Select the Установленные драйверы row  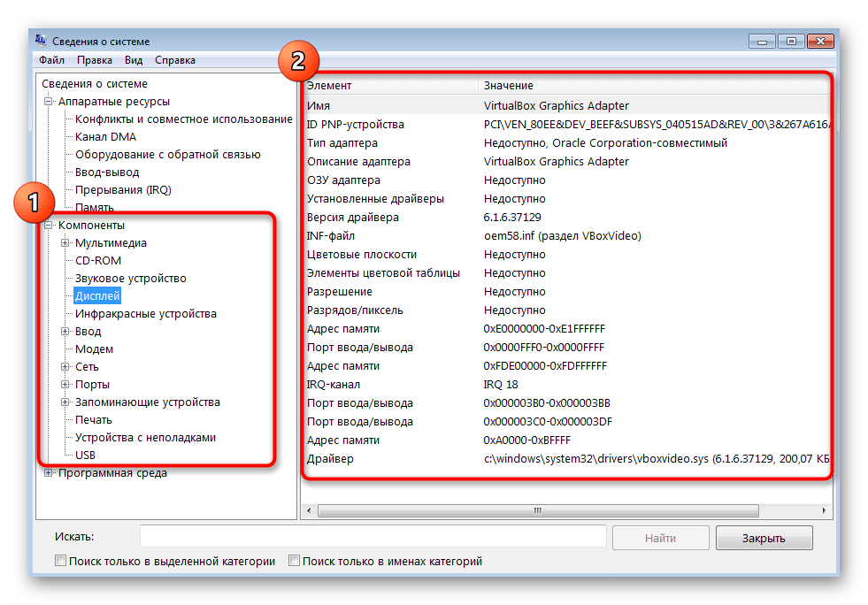pyautogui.click(x=567, y=199)
